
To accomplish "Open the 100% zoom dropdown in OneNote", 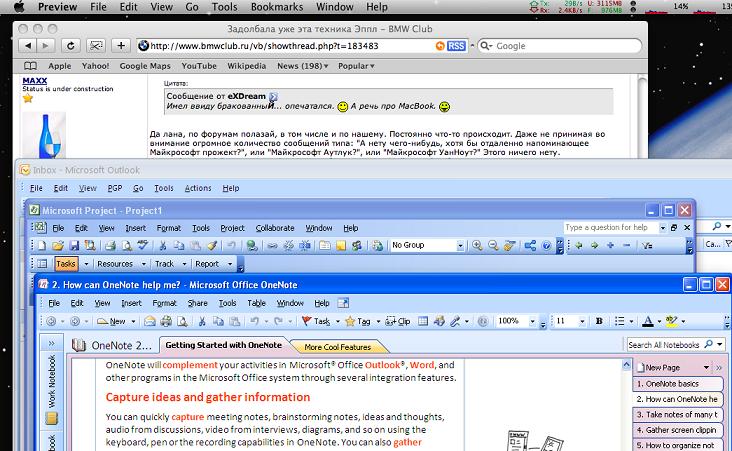I will (532, 321).
